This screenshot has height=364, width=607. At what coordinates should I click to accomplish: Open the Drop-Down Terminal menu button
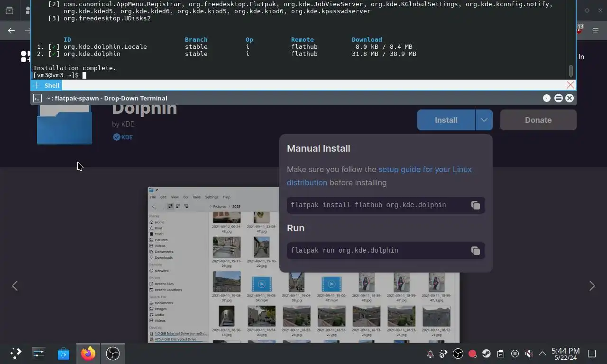[x=558, y=98]
